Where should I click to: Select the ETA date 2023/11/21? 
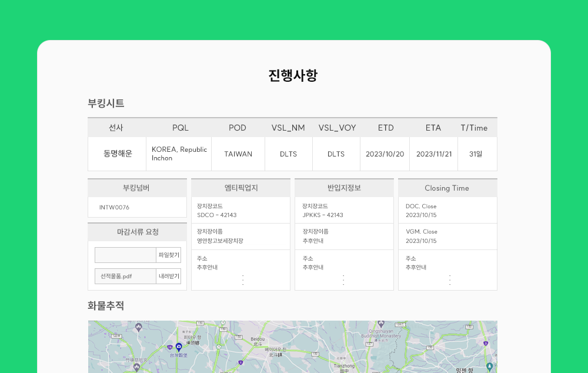(434, 154)
